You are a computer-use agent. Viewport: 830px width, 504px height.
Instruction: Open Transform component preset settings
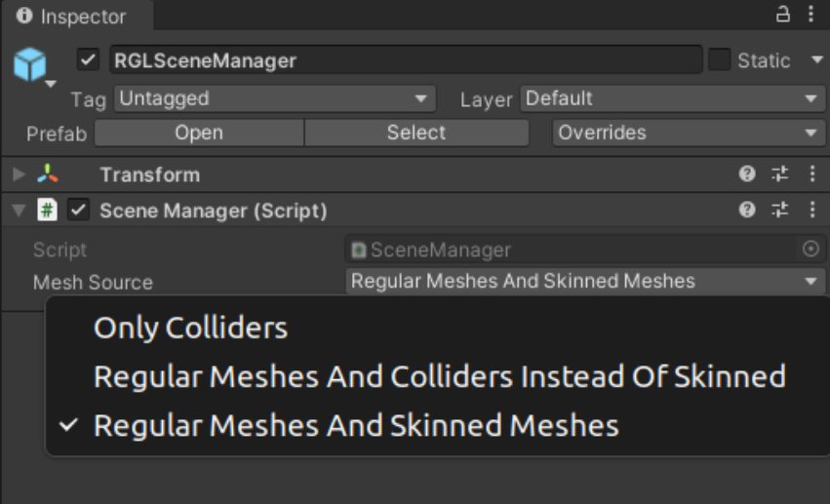pos(779,174)
